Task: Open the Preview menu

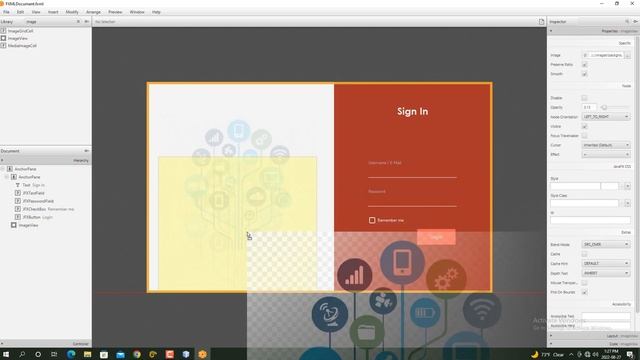Action: [x=115, y=12]
